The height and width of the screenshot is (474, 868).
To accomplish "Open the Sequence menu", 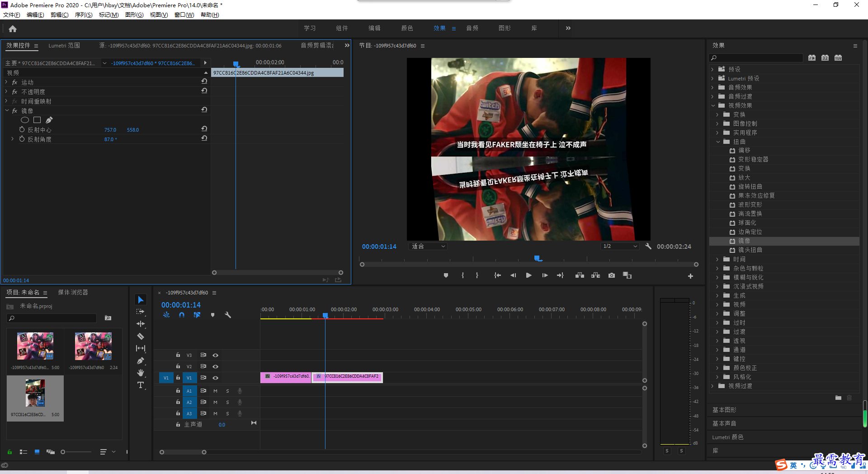I will 84,15.
